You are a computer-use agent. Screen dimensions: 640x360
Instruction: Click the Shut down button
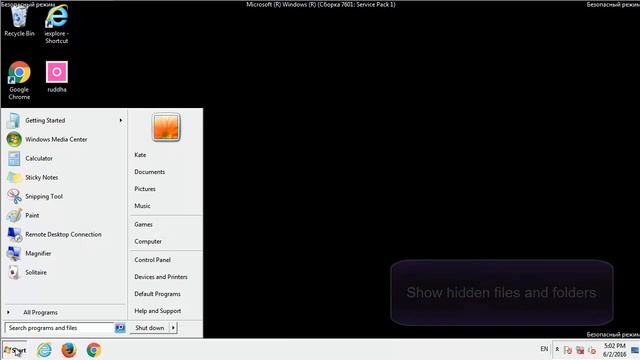149,328
